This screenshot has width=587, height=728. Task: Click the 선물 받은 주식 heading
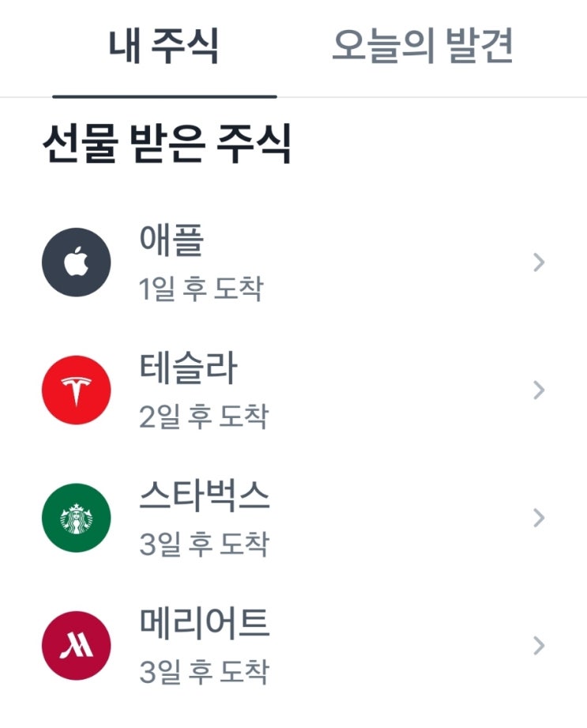pyautogui.click(x=167, y=144)
